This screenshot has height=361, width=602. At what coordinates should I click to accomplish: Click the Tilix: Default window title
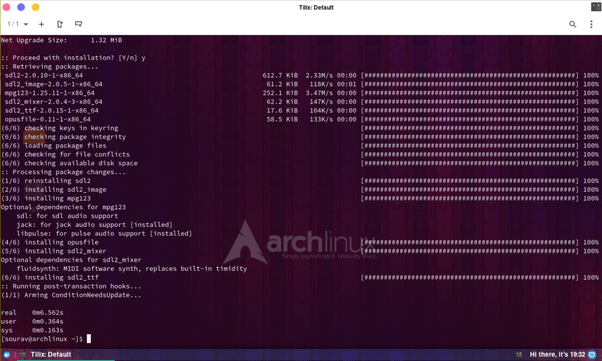tap(316, 7)
